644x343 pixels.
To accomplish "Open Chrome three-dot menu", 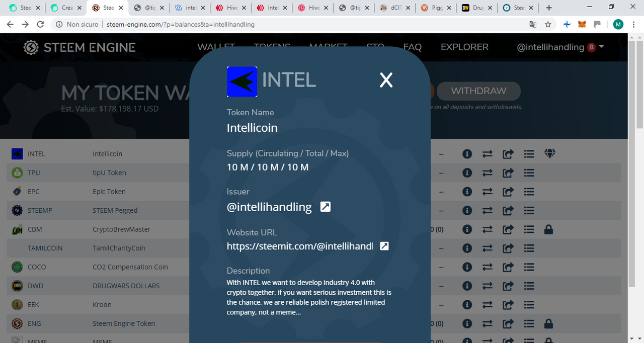I will pos(634,24).
